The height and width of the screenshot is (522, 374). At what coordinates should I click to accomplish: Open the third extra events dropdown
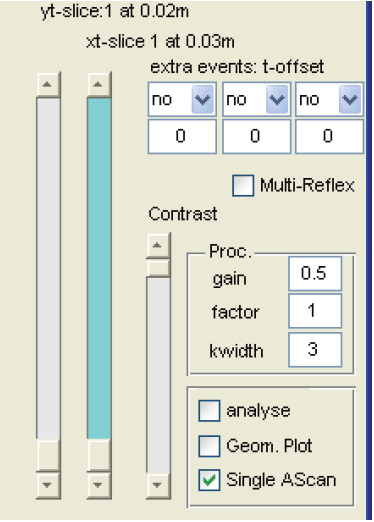tap(350, 99)
